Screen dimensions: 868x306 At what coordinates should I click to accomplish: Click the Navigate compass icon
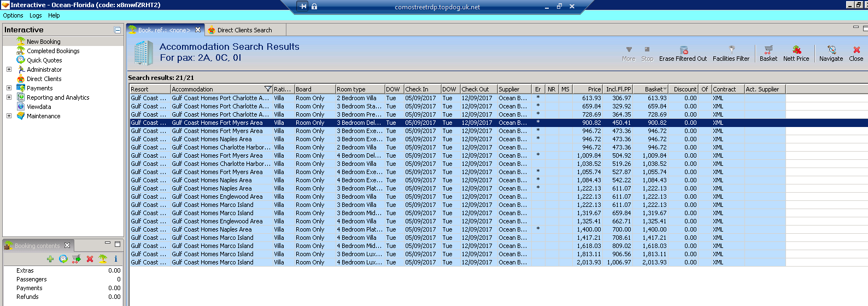click(831, 50)
